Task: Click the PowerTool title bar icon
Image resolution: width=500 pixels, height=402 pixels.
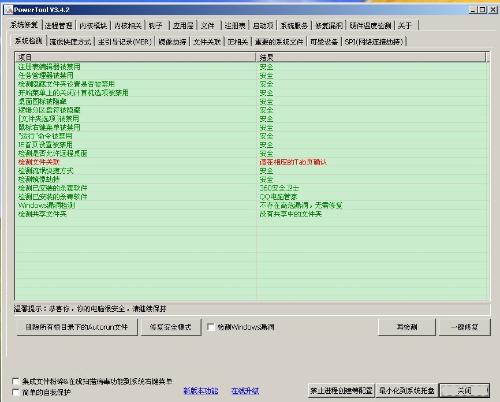Action: [8, 9]
